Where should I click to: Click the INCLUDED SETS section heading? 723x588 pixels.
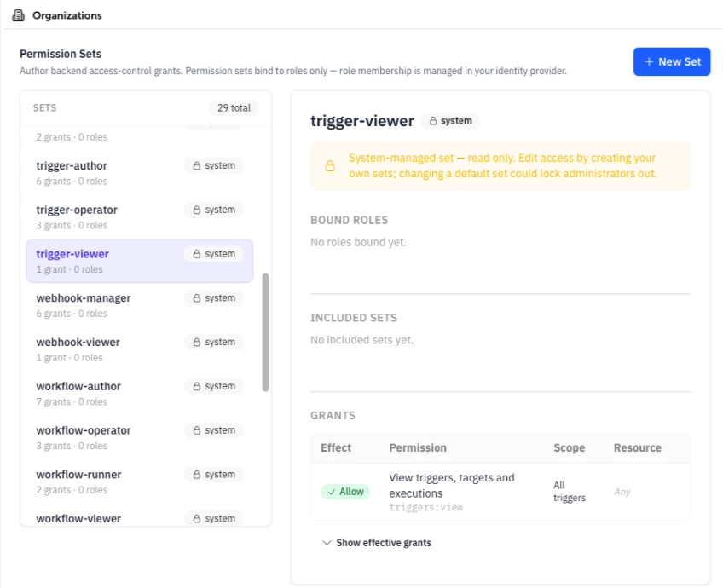point(354,318)
